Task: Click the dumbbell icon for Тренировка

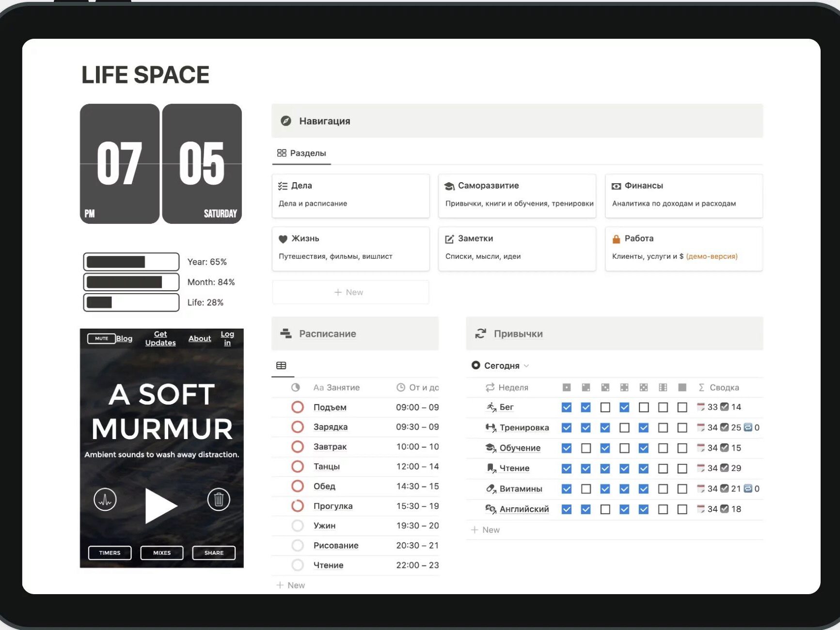Action: (491, 427)
